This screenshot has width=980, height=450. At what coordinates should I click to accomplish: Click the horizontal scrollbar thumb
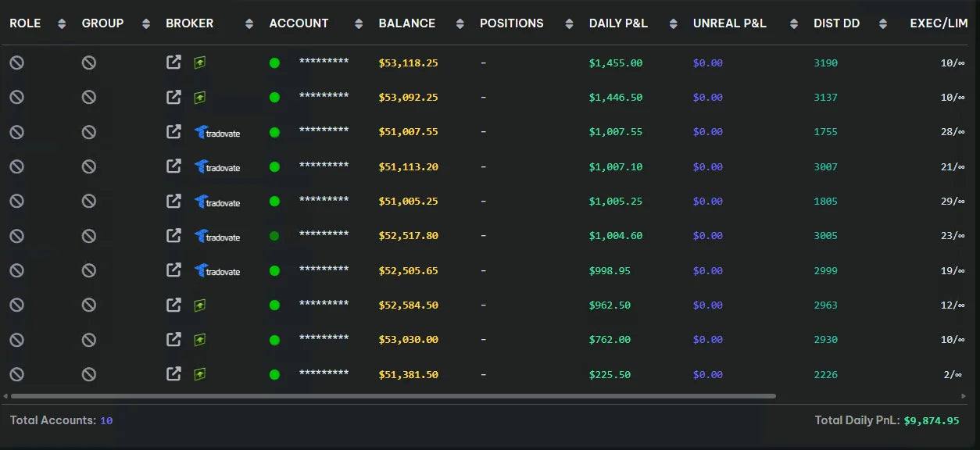pyautogui.click(x=393, y=396)
